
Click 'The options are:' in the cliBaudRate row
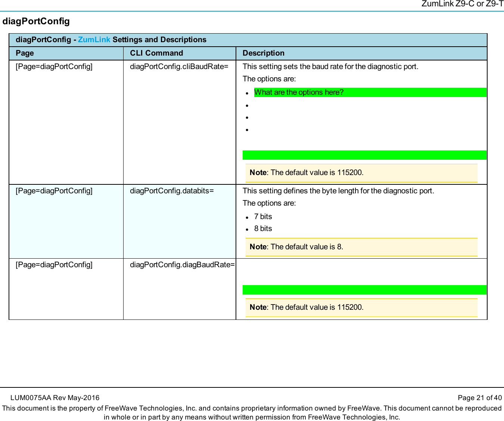pos(269,79)
